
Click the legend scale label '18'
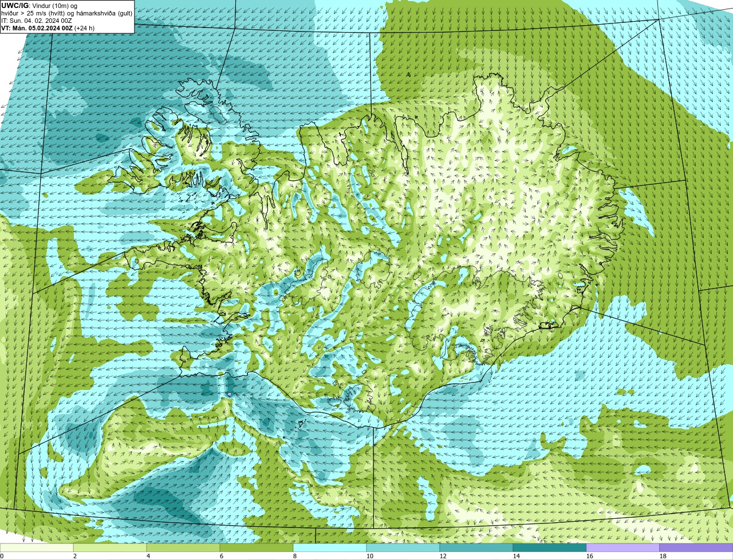[x=663, y=556]
